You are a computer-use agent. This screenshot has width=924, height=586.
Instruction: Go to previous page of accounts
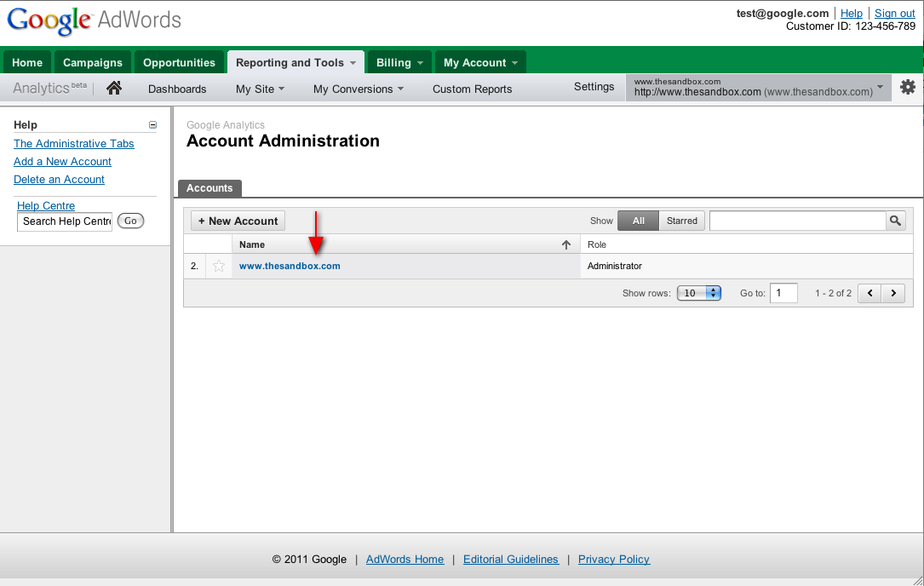tap(869, 293)
